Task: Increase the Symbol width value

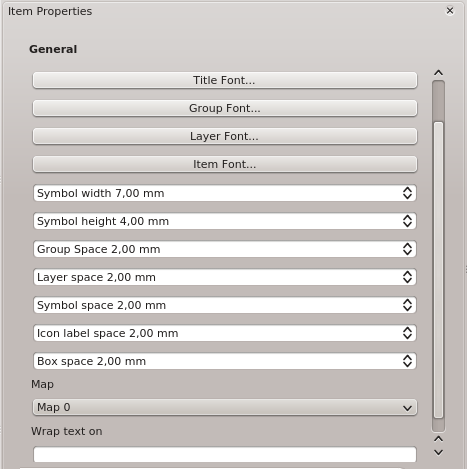Action: point(407,189)
